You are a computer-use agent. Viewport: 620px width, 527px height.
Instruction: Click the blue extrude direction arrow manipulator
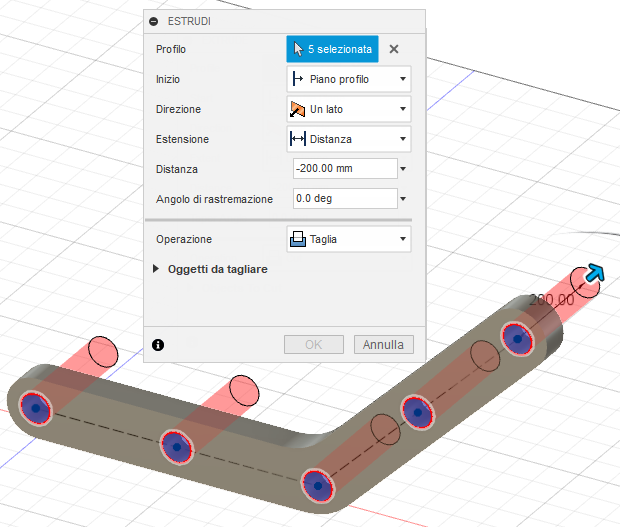(x=595, y=272)
